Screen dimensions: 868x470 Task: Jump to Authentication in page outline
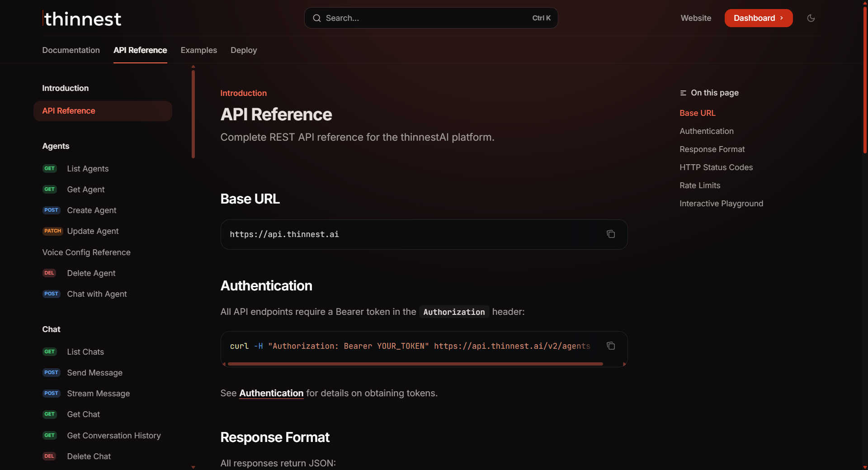[x=707, y=131]
